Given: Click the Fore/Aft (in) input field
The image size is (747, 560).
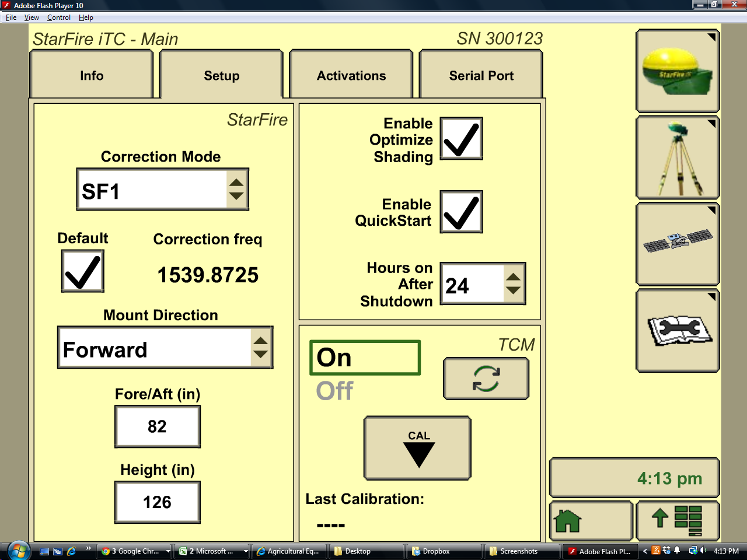Looking at the screenshot, I should [x=158, y=426].
